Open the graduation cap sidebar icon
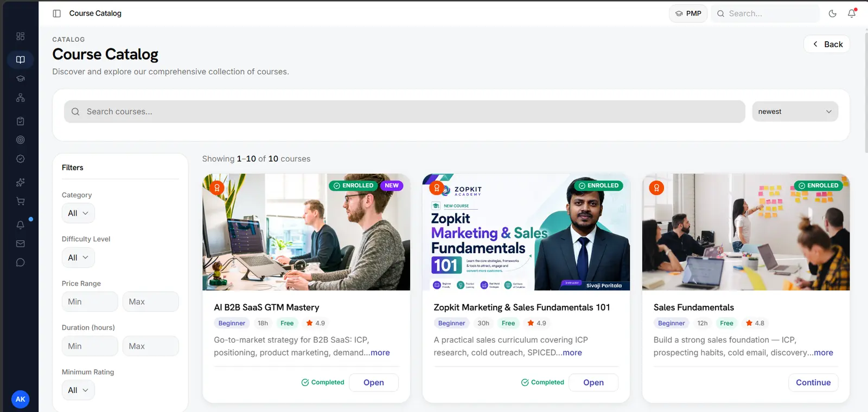This screenshot has width=868, height=412. click(x=21, y=79)
